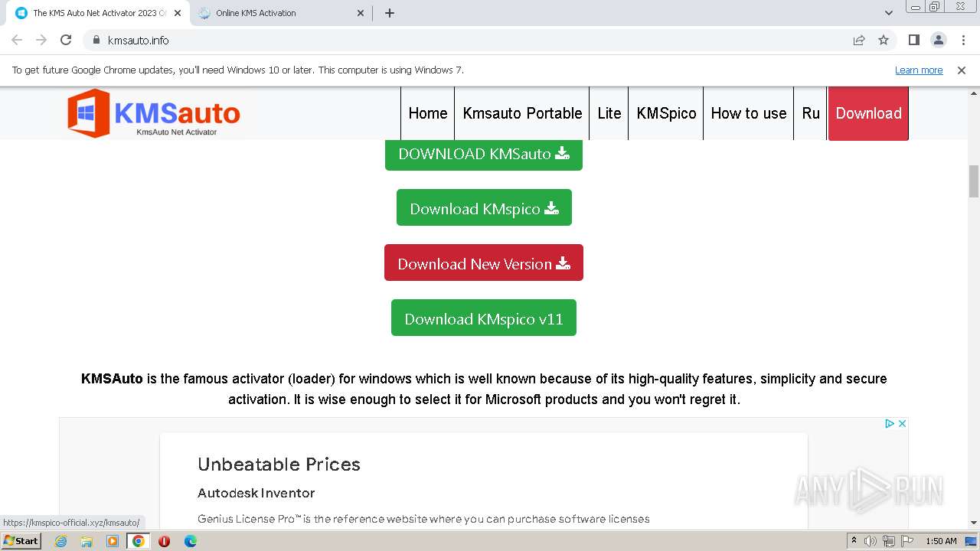Image resolution: width=980 pixels, height=551 pixels.
Task: Click the page vertical scrollbar thumb
Action: tap(974, 181)
